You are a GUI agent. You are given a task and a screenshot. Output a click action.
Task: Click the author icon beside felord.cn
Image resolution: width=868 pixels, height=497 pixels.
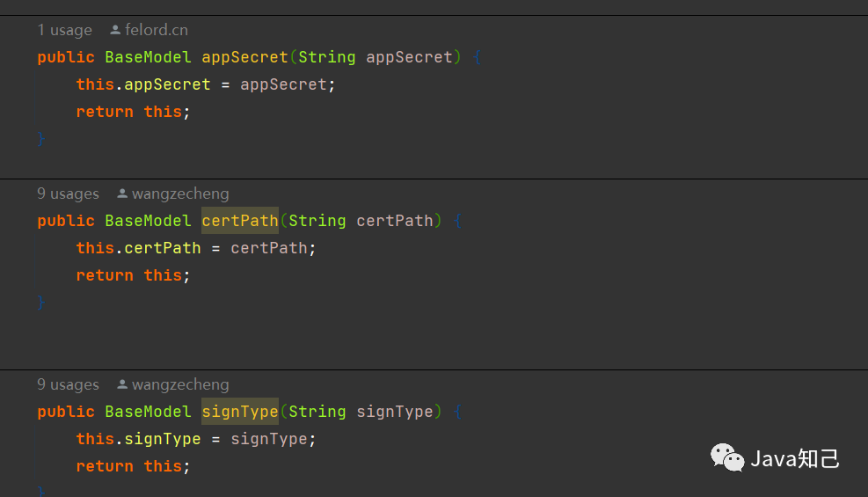115,30
